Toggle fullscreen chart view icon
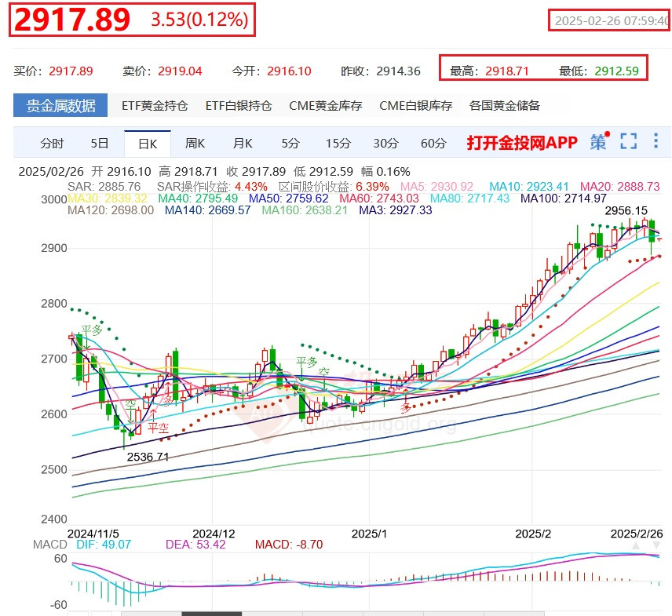Viewport: 672px width, 616px height. [x=628, y=141]
